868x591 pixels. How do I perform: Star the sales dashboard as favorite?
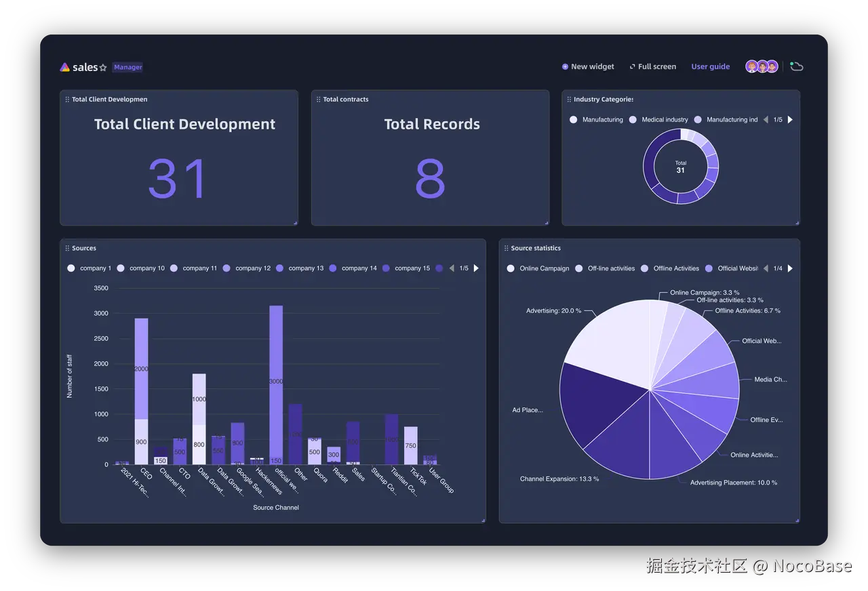[x=103, y=68]
